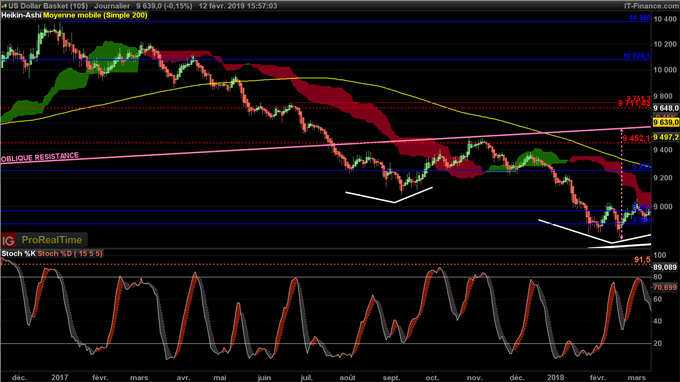
Task: Click the 100 stochastic axis label
Action: coord(660,255)
